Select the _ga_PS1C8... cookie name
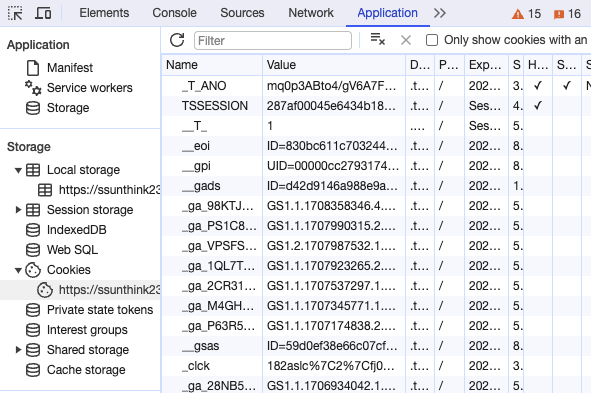 (219, 226)
